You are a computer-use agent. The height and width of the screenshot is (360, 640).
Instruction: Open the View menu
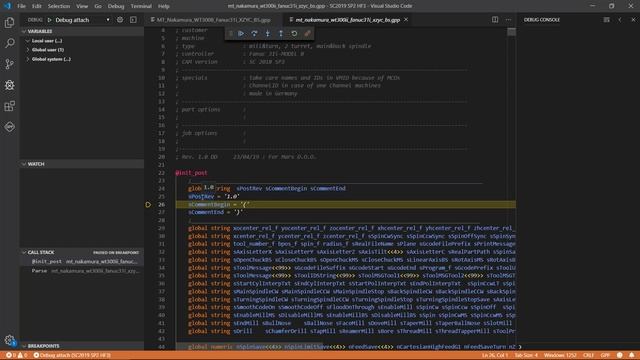pyautogui.click(x=82, y=6)
